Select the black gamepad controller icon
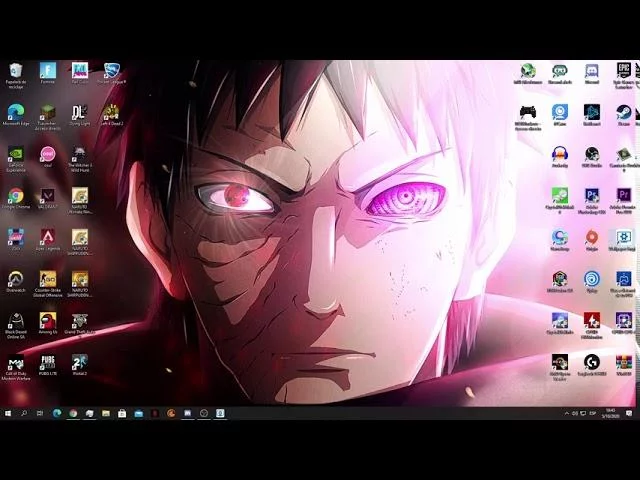This screenshot has height=480, width=640. [x=528, y=118]
